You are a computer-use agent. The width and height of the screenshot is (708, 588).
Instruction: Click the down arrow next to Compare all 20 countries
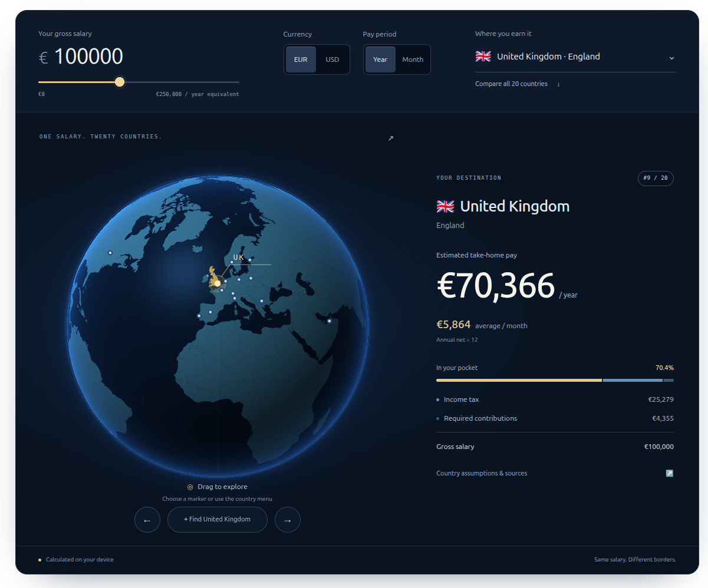pos(558,84)
